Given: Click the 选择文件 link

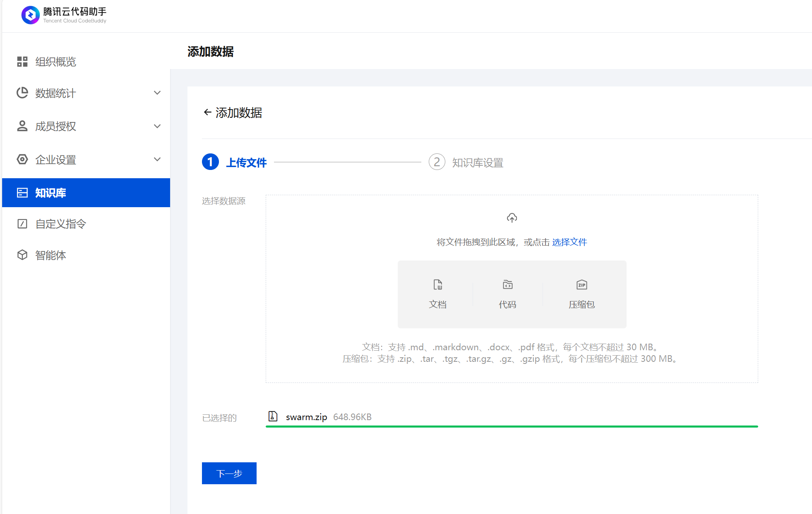Looking at the screenshot, I should pos(569,242).
